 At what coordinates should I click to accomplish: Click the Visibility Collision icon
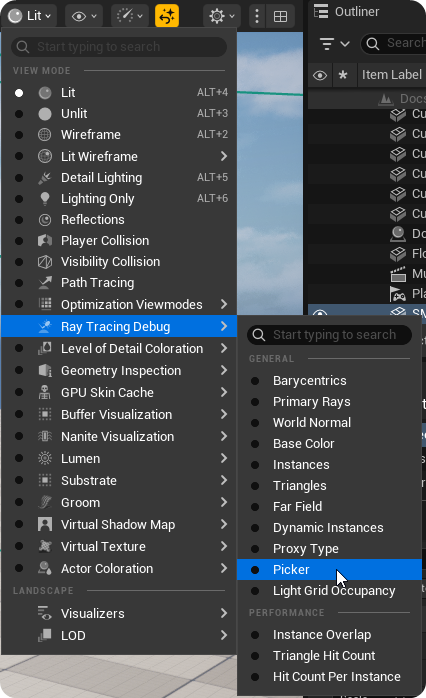point(45,262)
